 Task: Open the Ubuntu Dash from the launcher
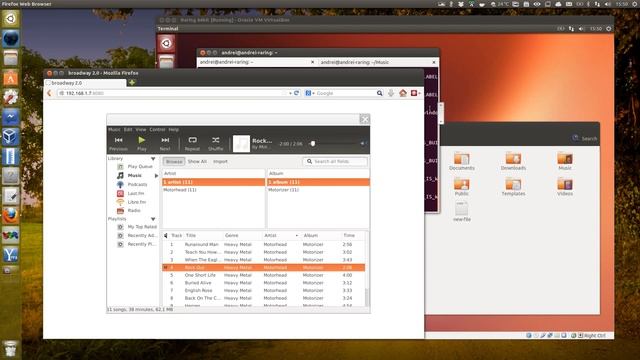point(10,19)
